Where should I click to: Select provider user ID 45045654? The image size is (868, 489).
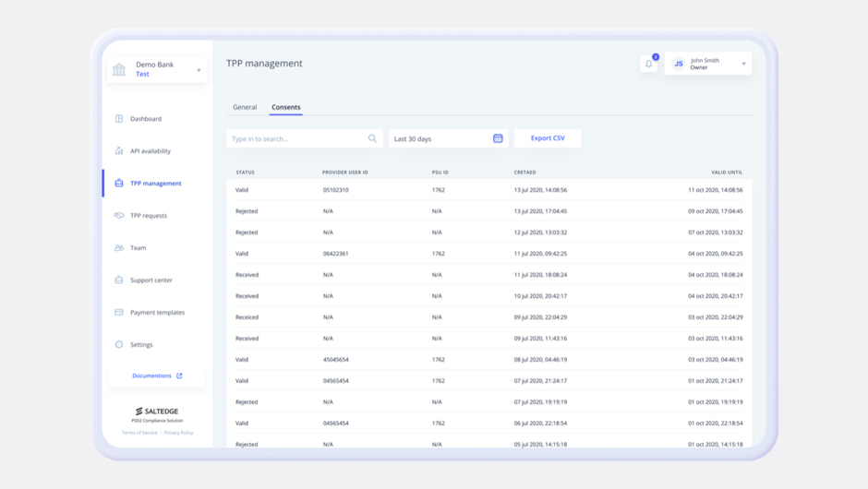pos(335,360)
